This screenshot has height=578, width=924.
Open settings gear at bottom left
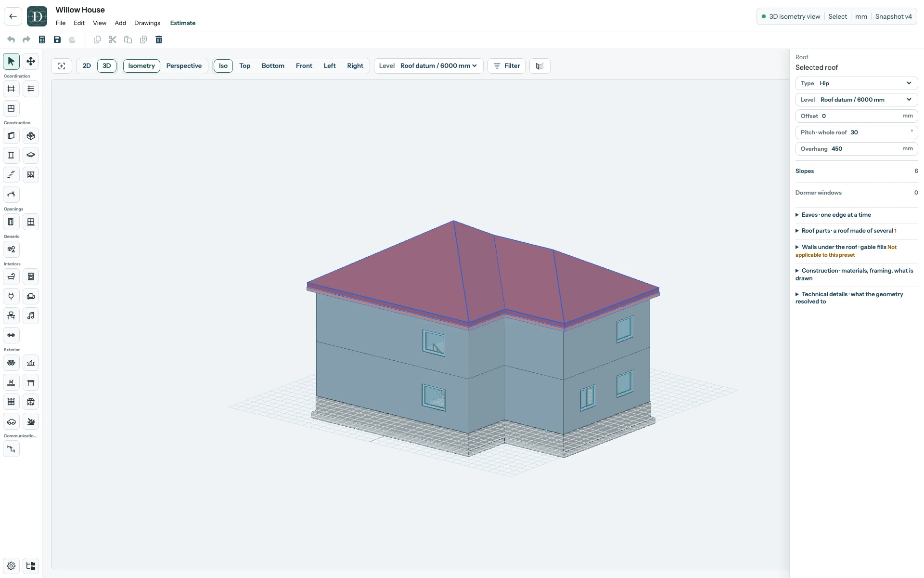tap(11, 566)
